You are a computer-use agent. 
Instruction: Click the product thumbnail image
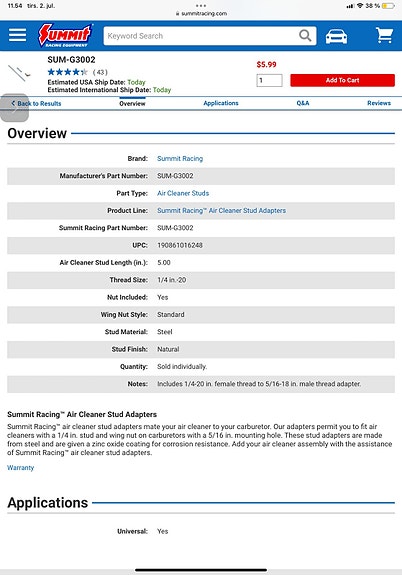(x=19, y=73)
